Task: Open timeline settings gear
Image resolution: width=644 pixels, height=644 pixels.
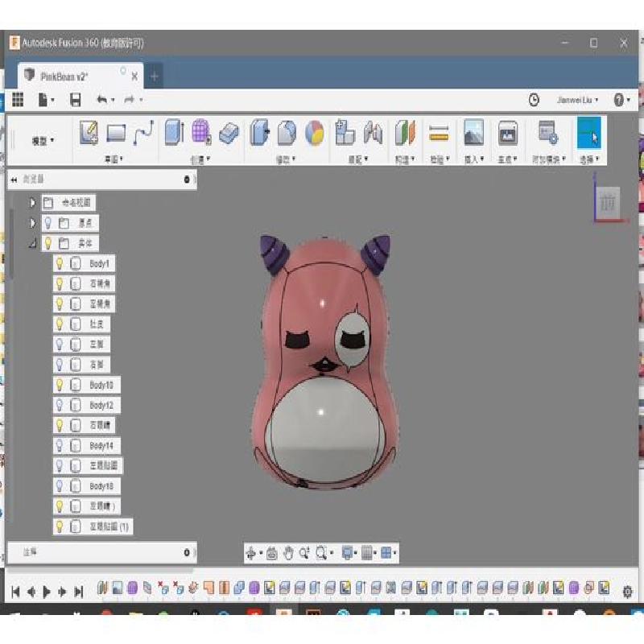Action: [x=627, y=592]
